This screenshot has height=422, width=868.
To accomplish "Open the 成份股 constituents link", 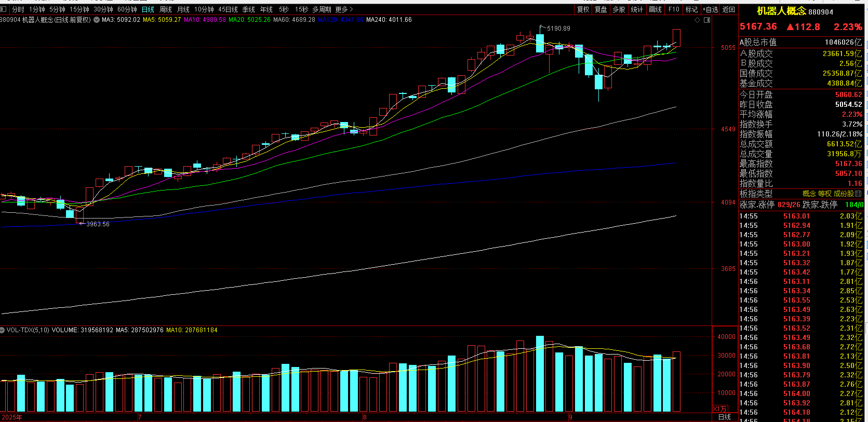I will click(844, 194).
